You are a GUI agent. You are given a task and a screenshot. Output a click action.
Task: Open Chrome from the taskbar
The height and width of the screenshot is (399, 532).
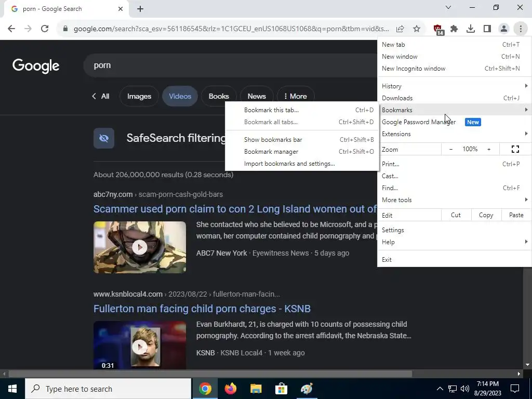pos(205,389)
